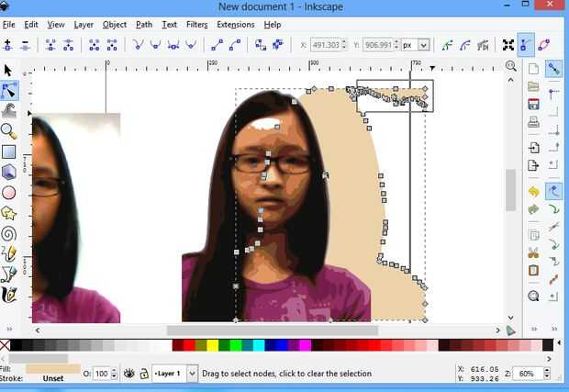The width and height of the screenshot is (569, 392).
Task: Select the Zoom tool in toolbox
Action: (8, 131)
